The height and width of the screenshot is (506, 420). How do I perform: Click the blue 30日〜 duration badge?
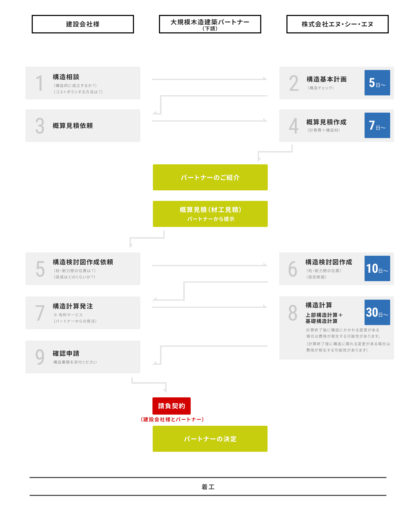click(377, 312)
